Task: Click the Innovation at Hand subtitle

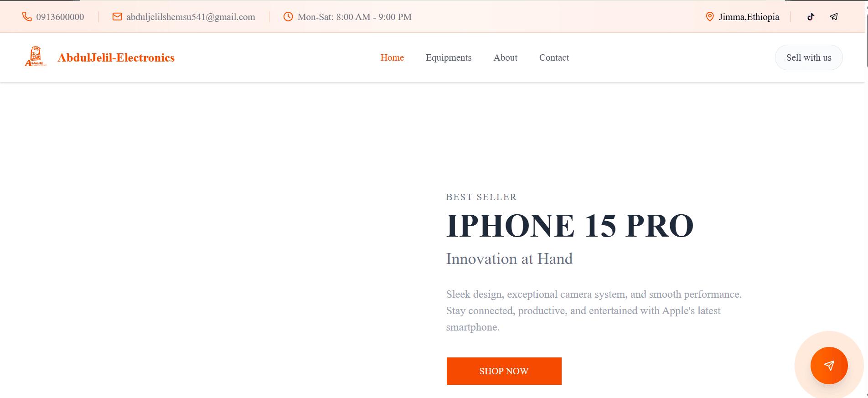Action: tap(509, 259)
